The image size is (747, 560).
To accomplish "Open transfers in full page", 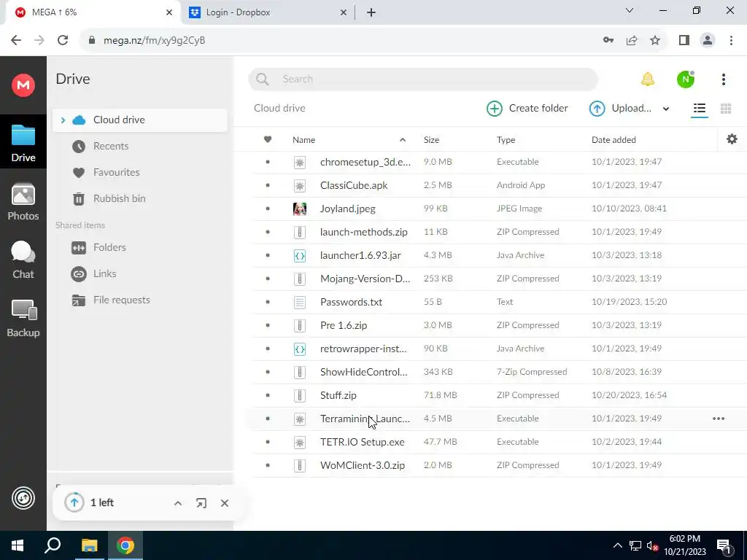I will (x=201, y=503).
